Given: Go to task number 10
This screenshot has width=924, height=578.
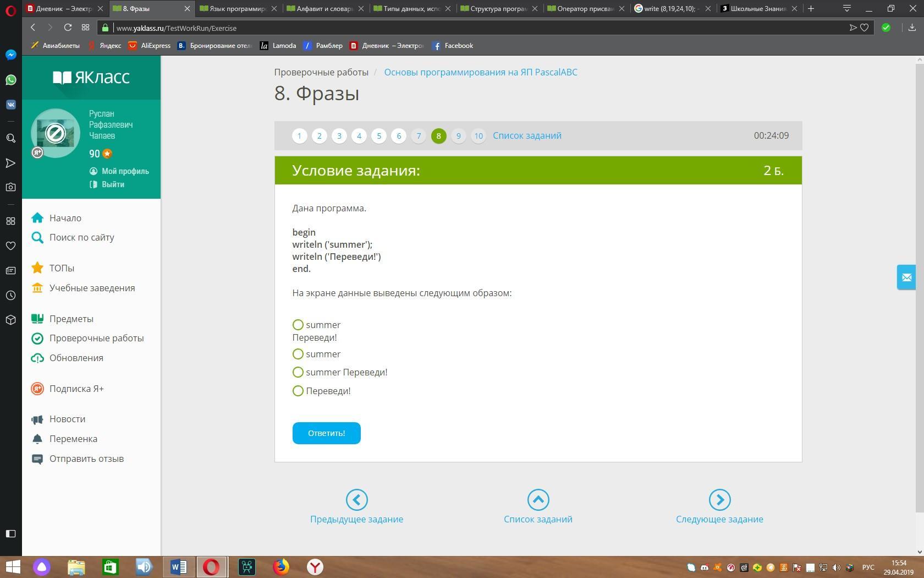Looking at the screenshot, I should 479,136.
